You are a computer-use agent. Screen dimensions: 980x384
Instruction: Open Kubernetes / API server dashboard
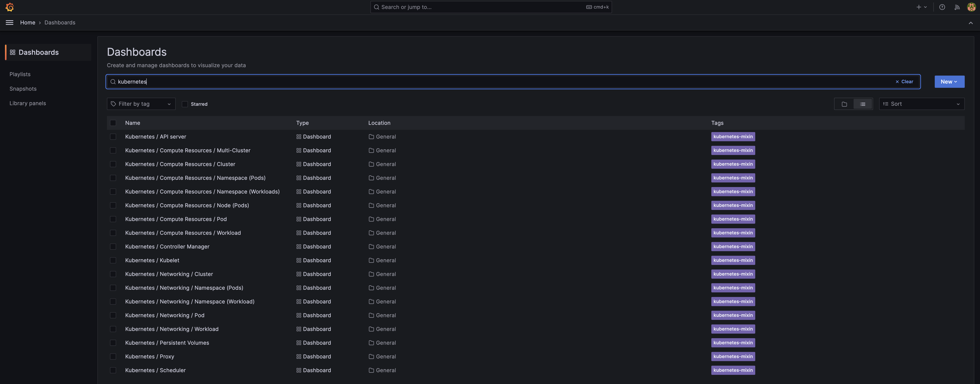click(156, 137)
